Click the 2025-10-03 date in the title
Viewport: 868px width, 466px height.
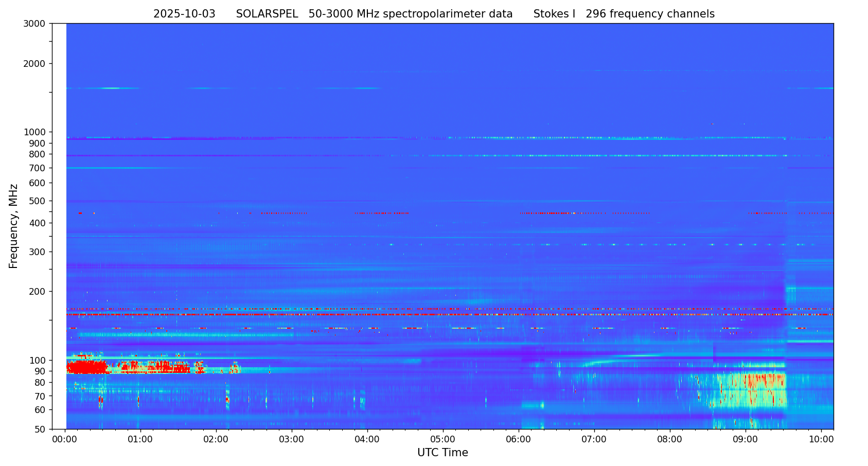click(x=184, y=14)
